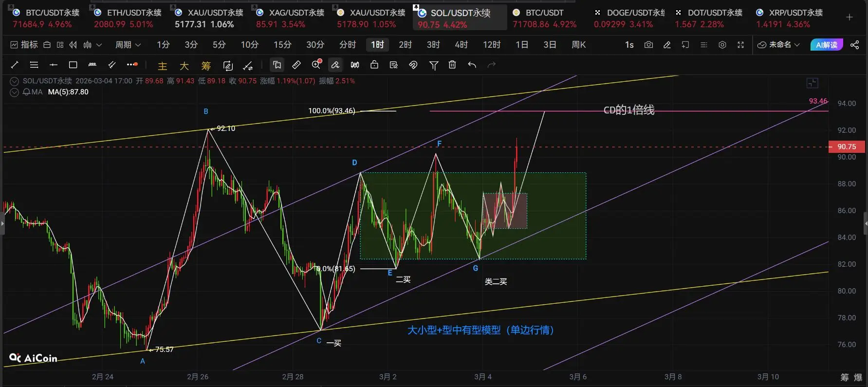Enter fullscreen chart mode
868x387 pixels.
[740, 45]
